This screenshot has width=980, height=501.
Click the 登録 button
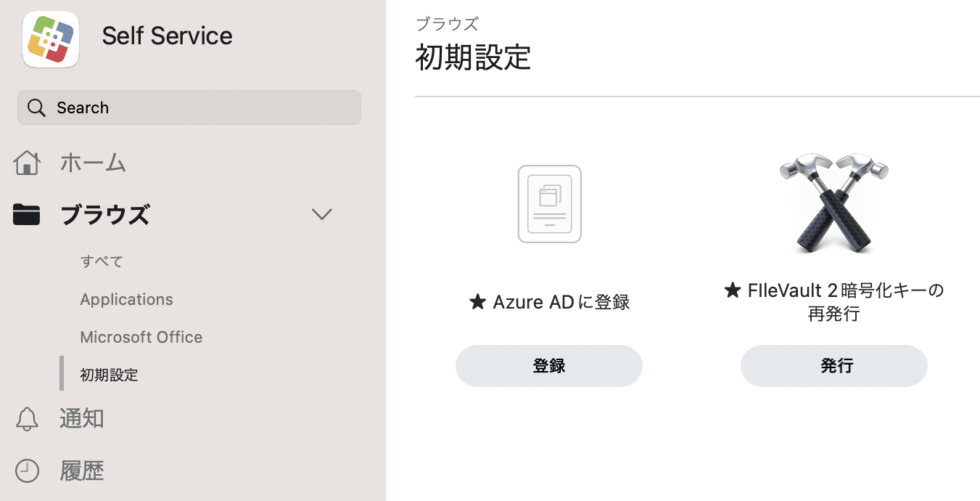549,366
